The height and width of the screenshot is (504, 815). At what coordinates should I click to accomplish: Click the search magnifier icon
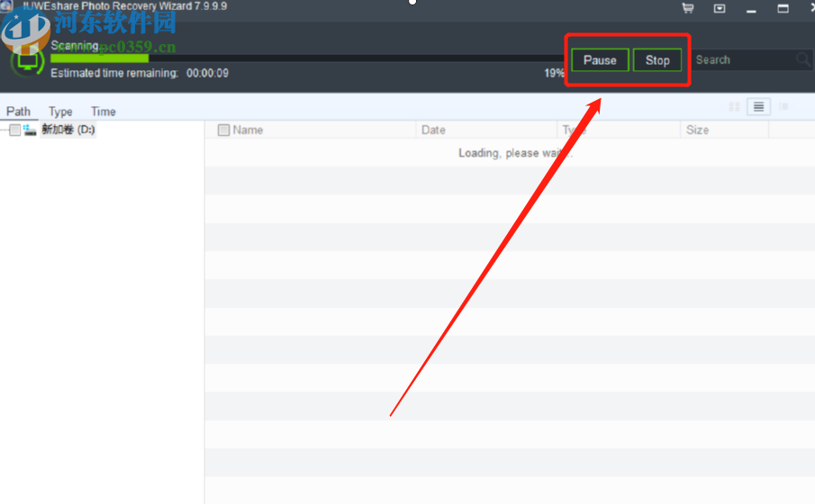pyautogui.click(x=803, y=59)
